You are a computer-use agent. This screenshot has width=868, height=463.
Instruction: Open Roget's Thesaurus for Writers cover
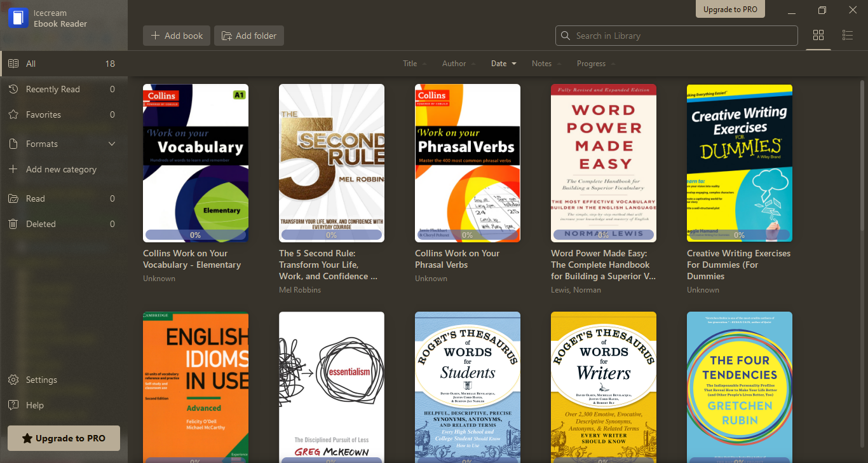[x=604, y=387]
